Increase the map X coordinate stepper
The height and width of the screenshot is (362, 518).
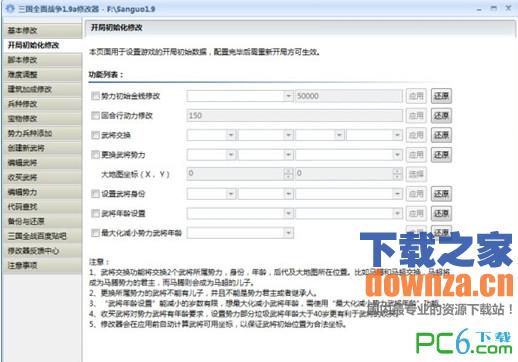288,171
